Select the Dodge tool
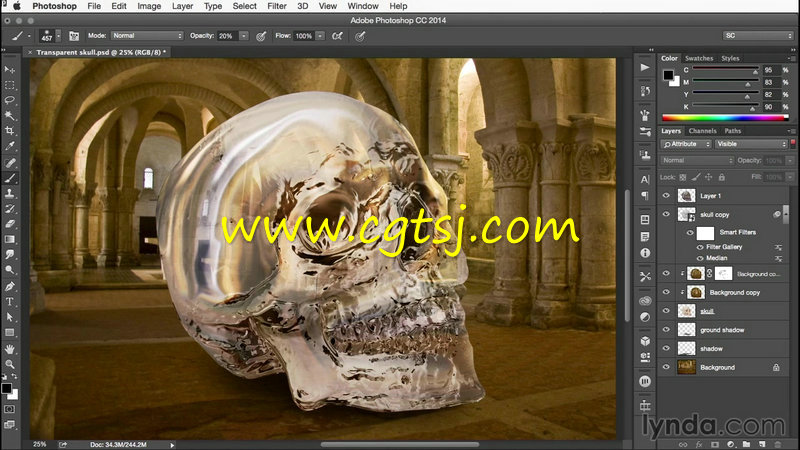The height and width of the screenshot is (450, 800). click(x=10, y=270)
